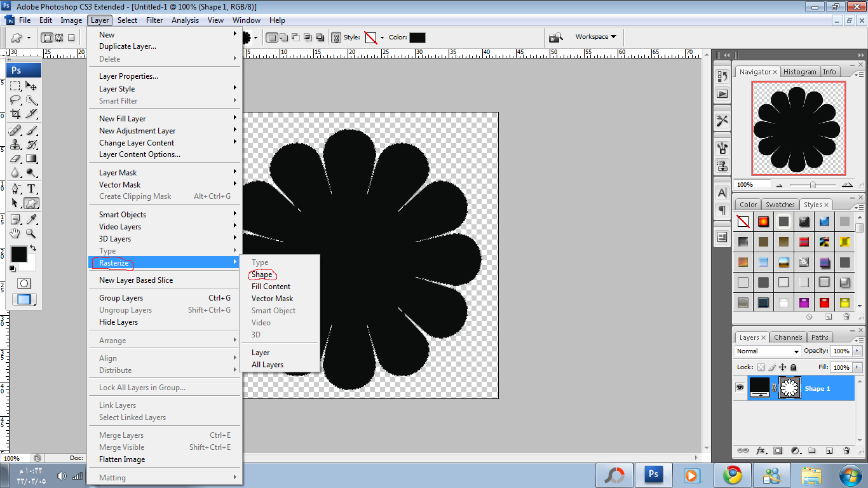Toggle lock transparent pixels in Layers panel
Viewport: 868px width, 488px height.
(x=761, y=367)
